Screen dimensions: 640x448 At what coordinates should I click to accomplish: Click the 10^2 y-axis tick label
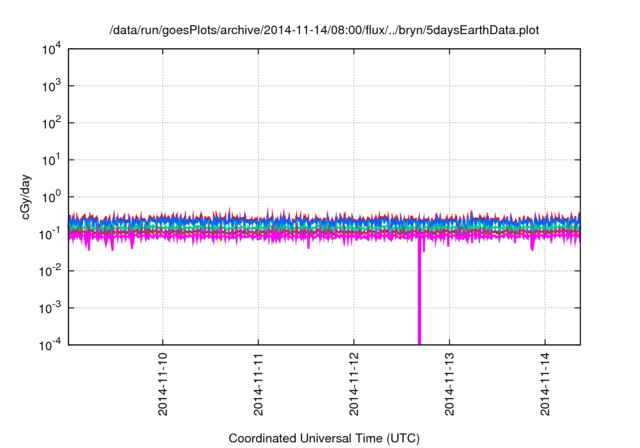(51, 123)
